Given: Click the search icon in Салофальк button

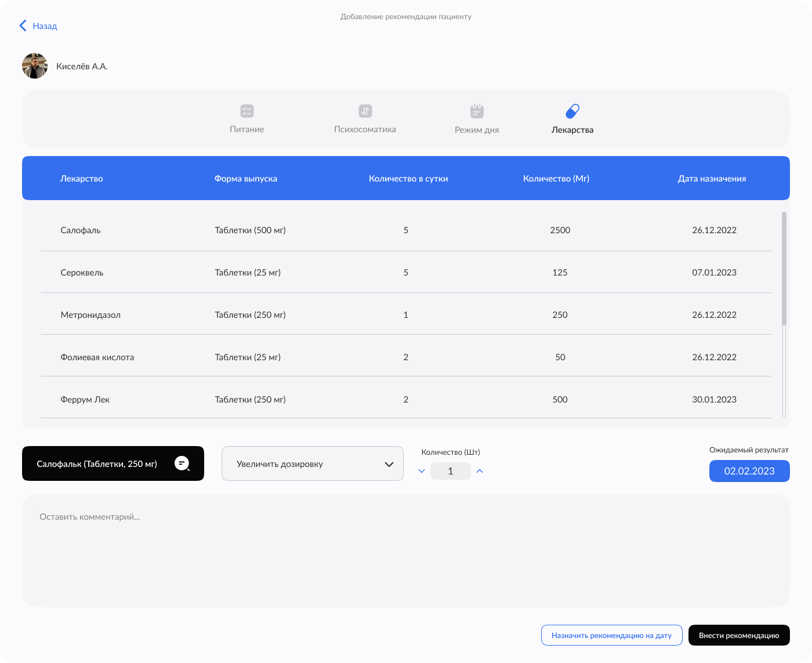Looking at the screenshot, I should pos(182,463).
